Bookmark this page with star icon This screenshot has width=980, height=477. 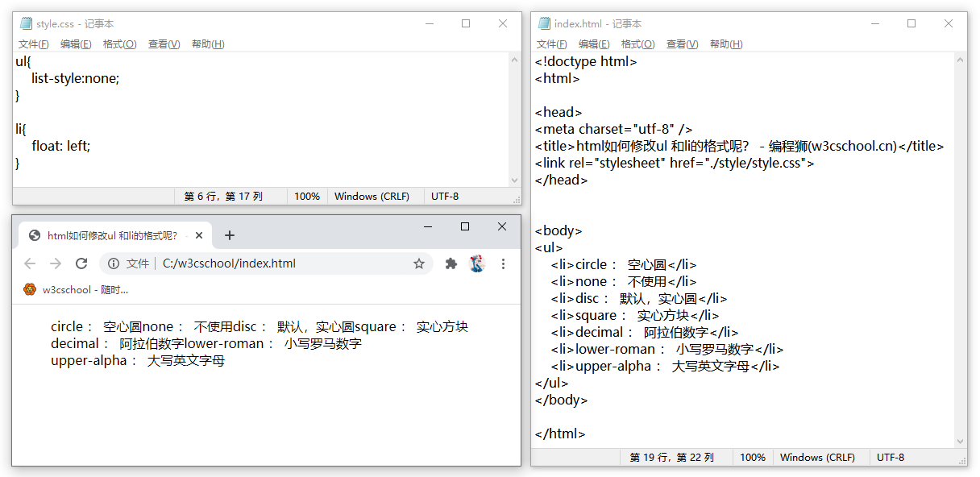[x=419, y=263]
